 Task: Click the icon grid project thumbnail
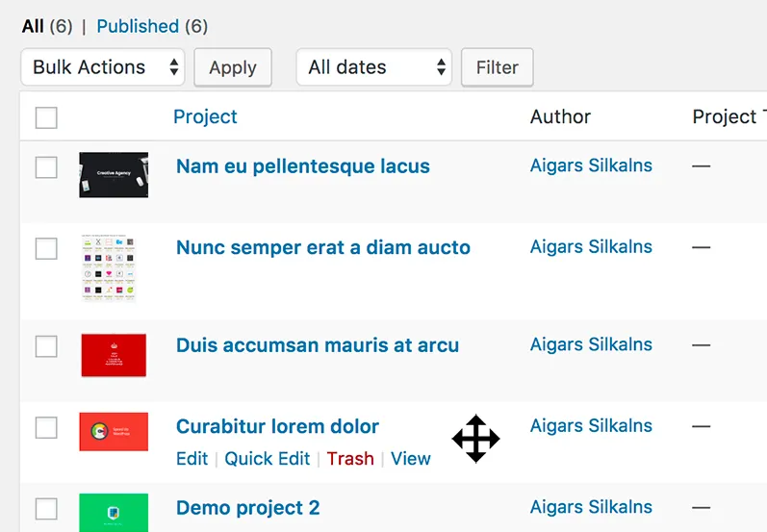pos(114,268)
